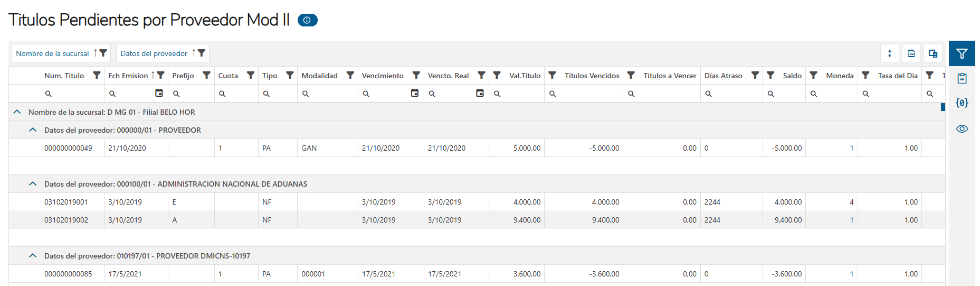The width and height of the screenshot is (980, 286).
Task: Open the column chooser icon
Action: (933, 53)
